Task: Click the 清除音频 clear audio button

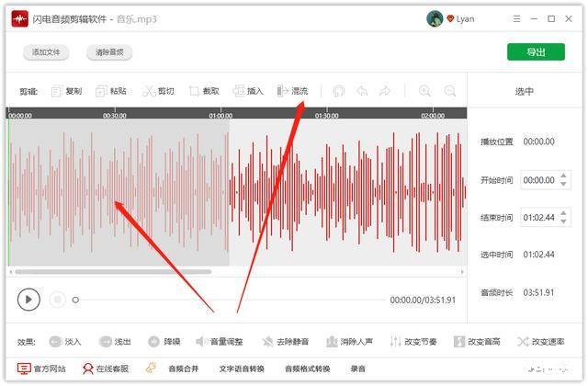Action: pos(109,52)
